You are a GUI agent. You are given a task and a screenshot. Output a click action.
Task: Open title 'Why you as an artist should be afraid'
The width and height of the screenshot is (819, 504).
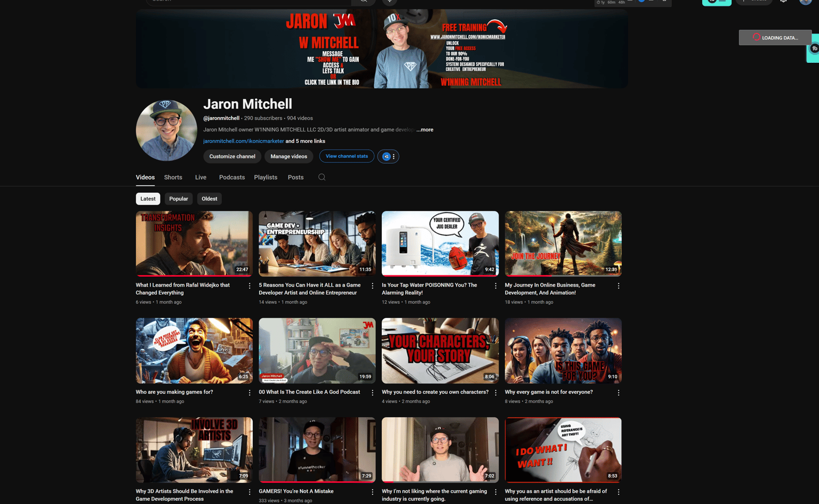(x=556, y=495)
